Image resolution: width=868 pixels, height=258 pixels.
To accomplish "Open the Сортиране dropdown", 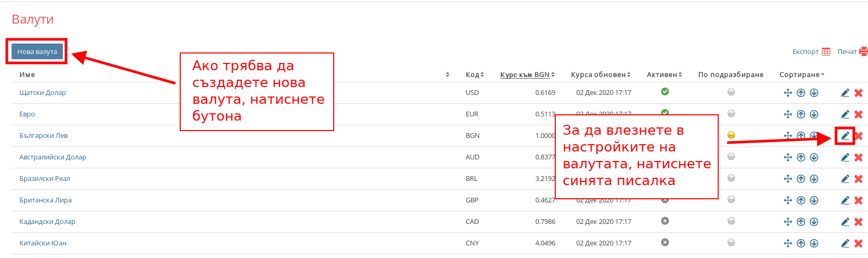I will pos(801,74).
